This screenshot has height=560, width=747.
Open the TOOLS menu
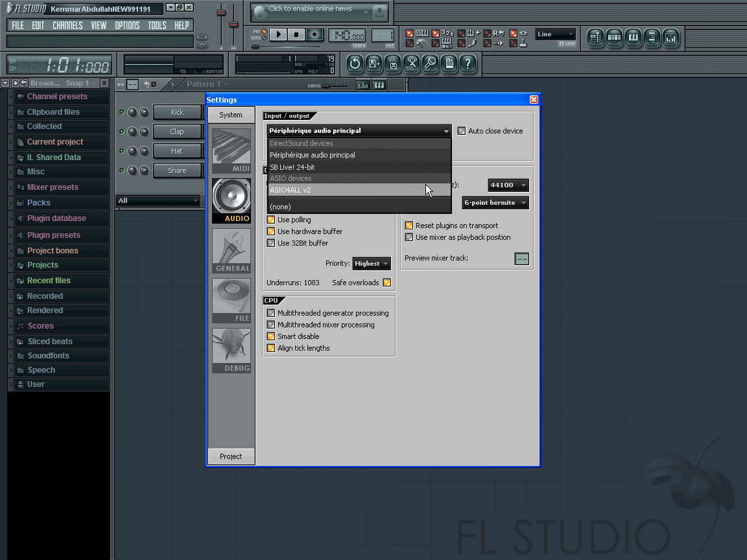tap(157, 25)
